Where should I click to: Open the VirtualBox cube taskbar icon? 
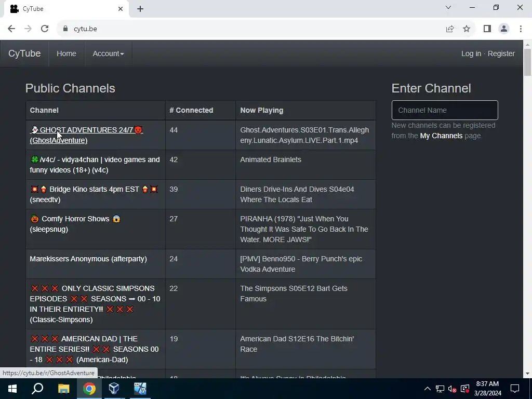(114, 389)
